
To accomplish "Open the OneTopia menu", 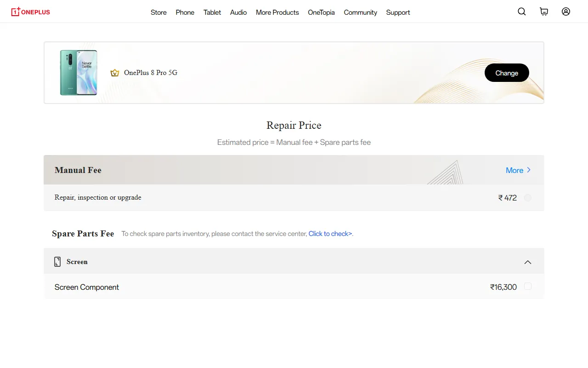I will click(x=321, y=12).
